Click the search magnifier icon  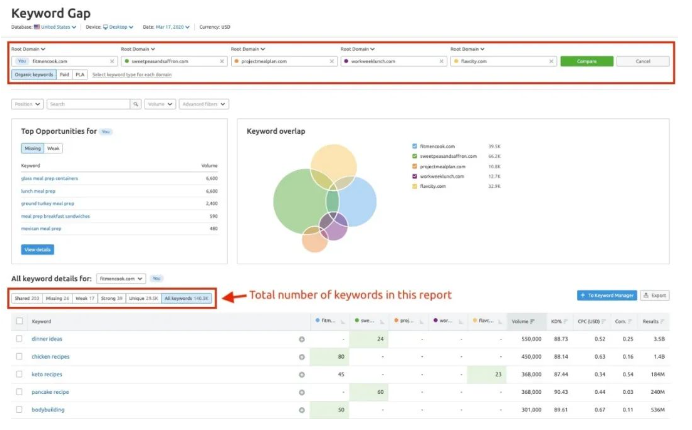pos(135,104)
